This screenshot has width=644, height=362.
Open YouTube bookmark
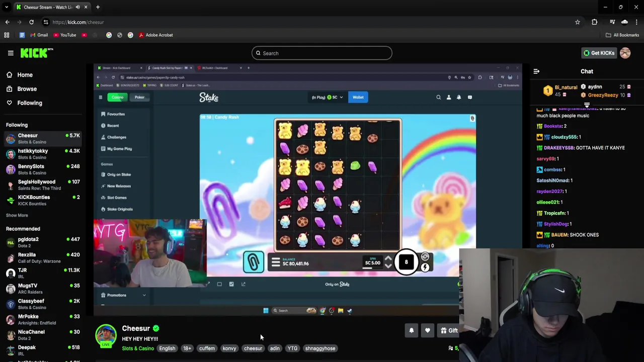[x=65, y=35]
